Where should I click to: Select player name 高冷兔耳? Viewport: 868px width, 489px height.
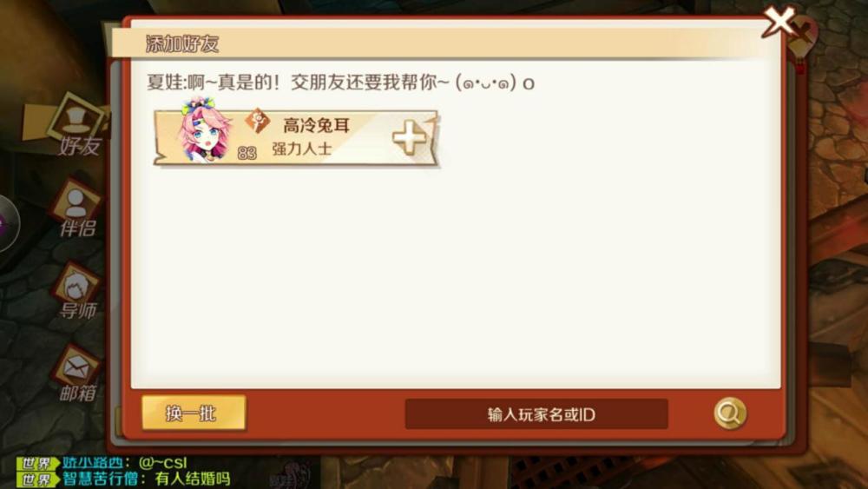pyautogui.click(x=317, y=126)
